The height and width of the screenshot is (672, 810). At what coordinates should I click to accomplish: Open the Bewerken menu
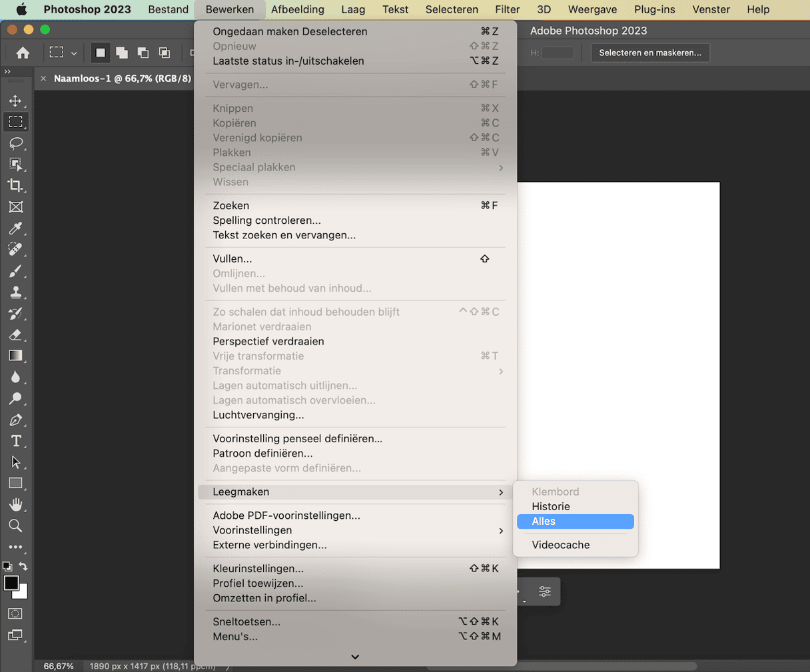click(x=230, y=9)
